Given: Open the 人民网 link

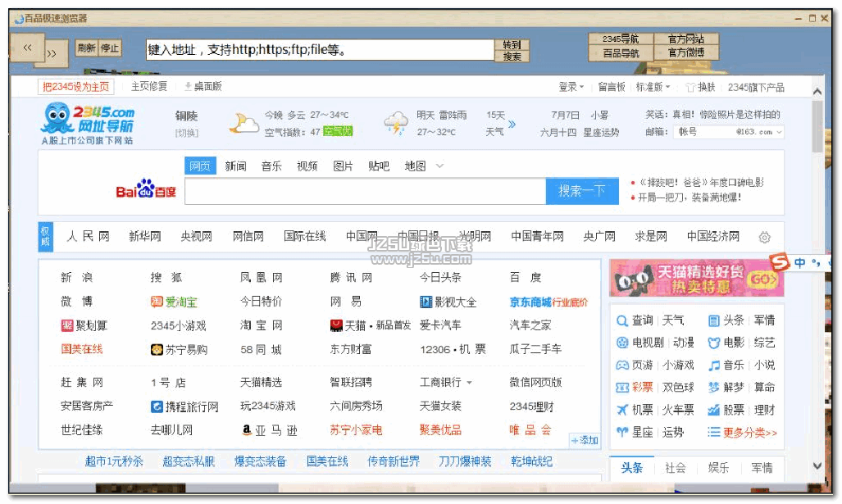Looking at the screenshot, I should coord(88,236).
